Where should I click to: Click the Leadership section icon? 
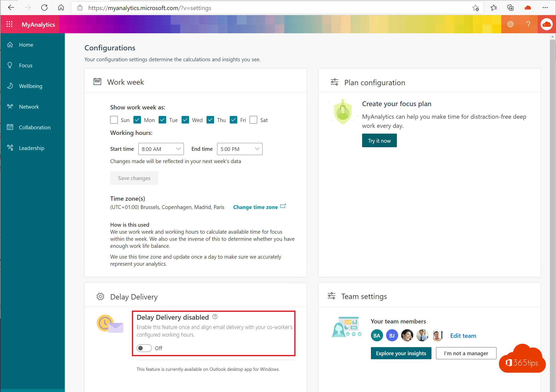pyautogui.click(x=11, y=148)
